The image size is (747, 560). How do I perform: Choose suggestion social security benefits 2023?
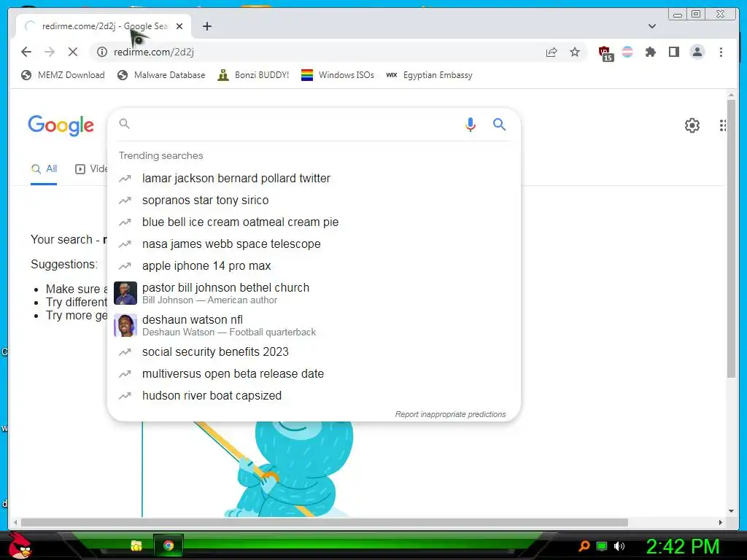click(x=215, y=352)
